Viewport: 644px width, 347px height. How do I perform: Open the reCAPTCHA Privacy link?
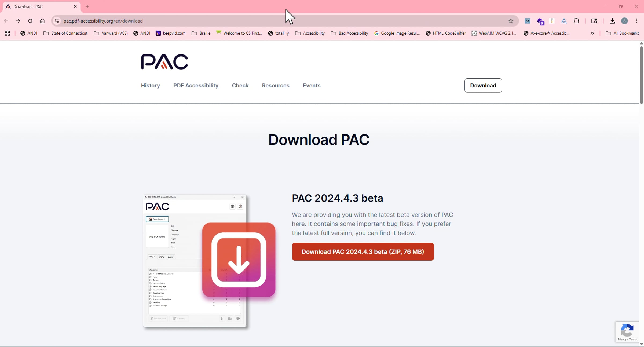click(622, 339)
